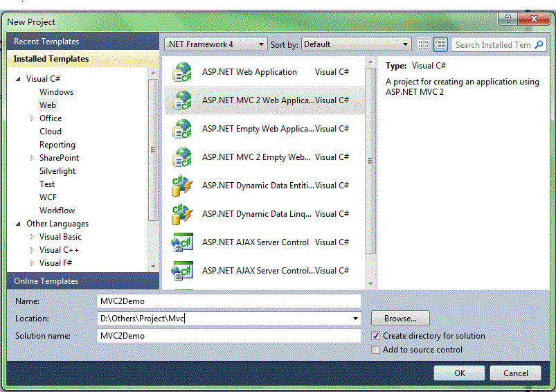Screen dimensions: 556x392
Task: Select the Reporting category
Action: pyautogui.click(x=57, y=145)
